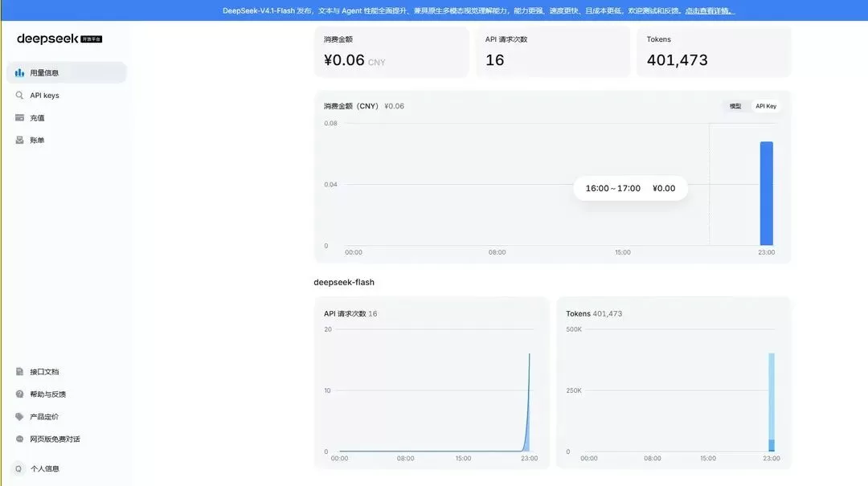Open 账单 using its receipt icon
Image resolution: width=868 pixels, height=486 pixels.
tap(19, 140)
